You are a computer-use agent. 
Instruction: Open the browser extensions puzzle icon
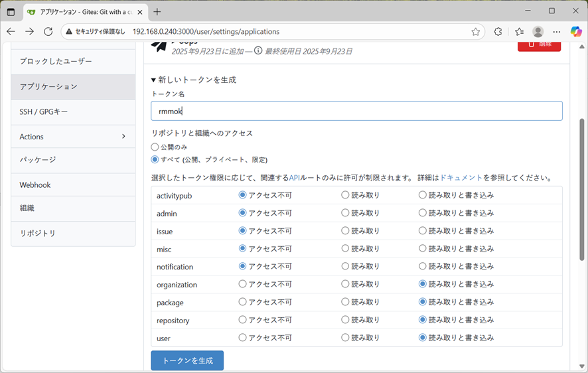[498, 31]
